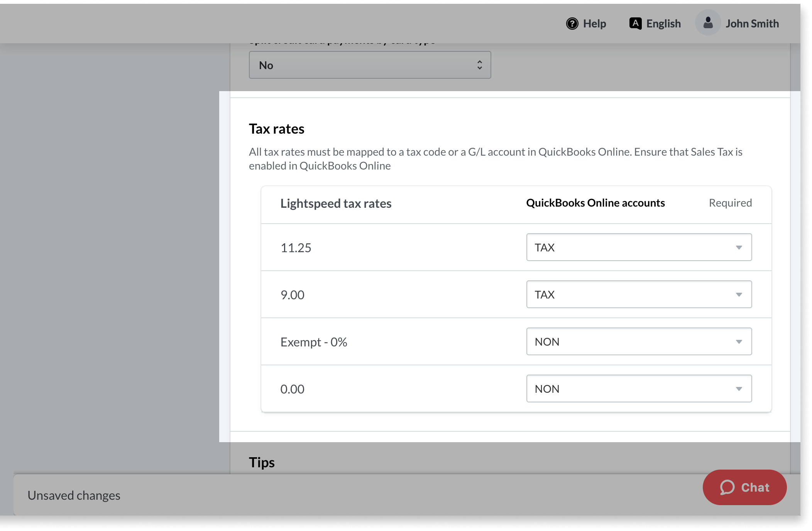Click the caret arrow in the Exempt - 0% row
812x531 pixels.
[x=739, y=342]
